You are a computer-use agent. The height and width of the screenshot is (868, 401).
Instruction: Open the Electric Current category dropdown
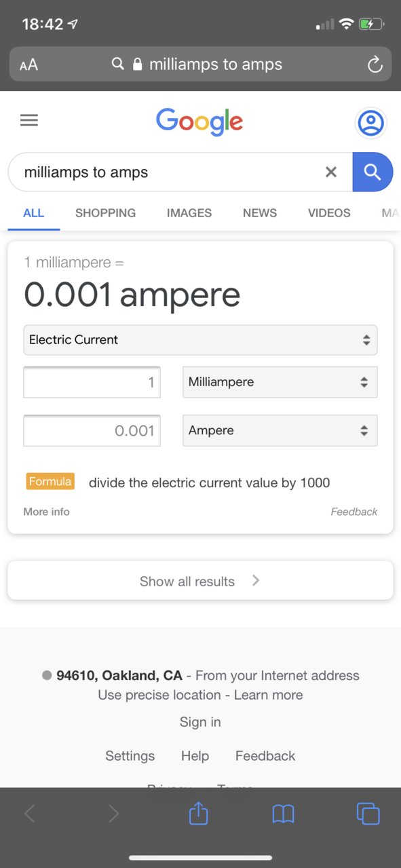coord(200,340)
